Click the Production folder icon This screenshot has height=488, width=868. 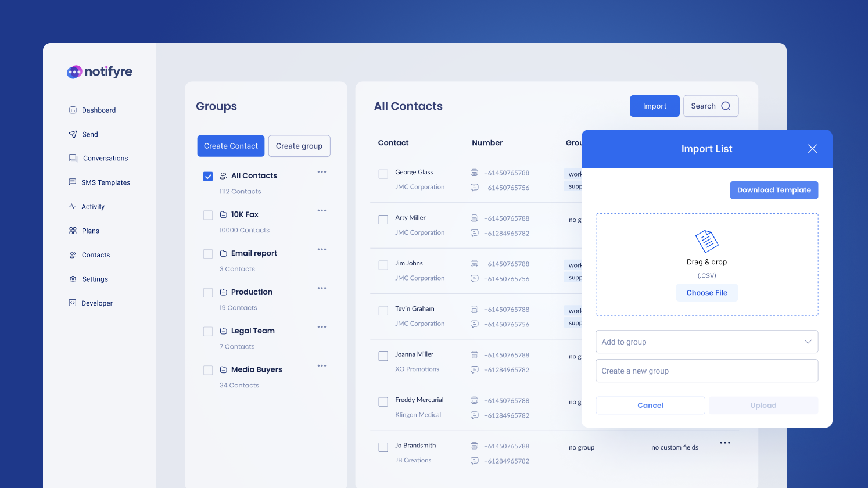pyautogui.click(x=224, y=292)
